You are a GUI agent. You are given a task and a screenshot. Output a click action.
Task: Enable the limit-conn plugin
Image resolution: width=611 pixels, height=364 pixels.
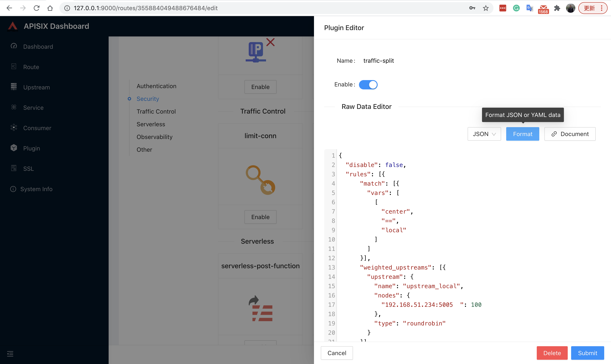click(260, 217)
